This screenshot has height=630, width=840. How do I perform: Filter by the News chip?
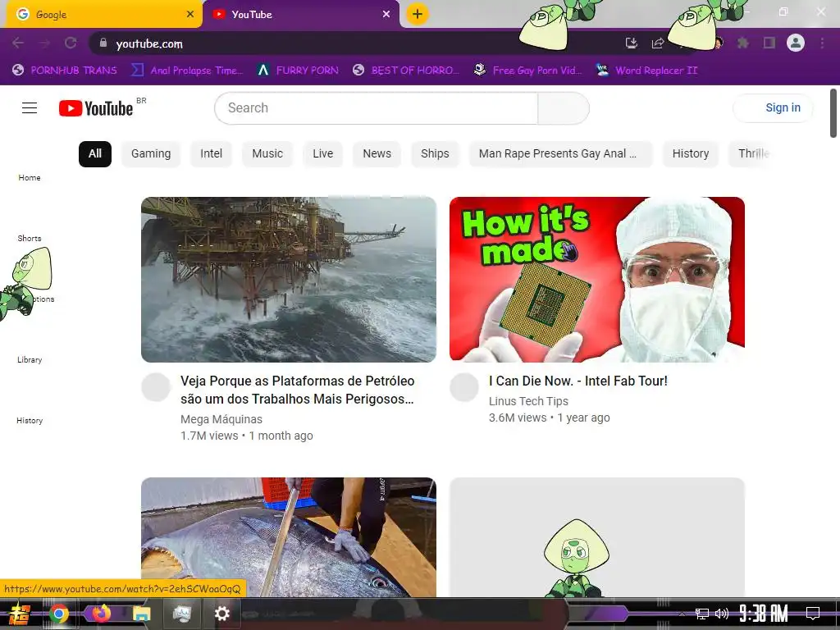click(377, 153)
